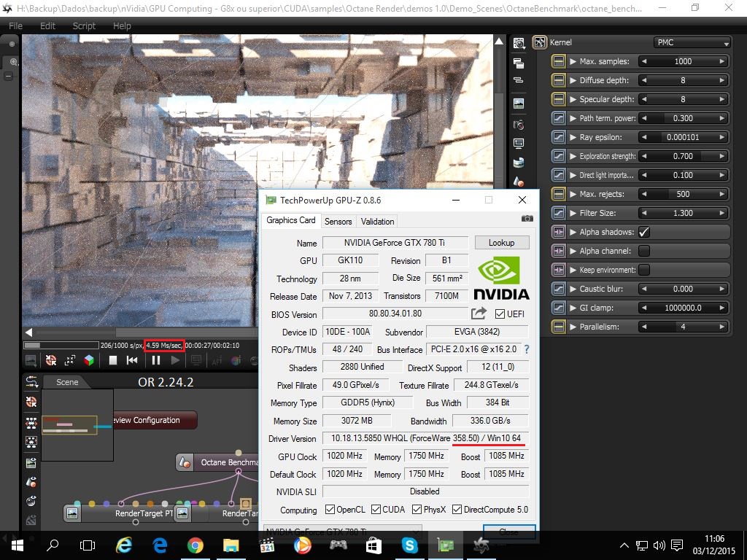
Task: Click the wiring tool icon above node editor
Action: click(31, 381)
